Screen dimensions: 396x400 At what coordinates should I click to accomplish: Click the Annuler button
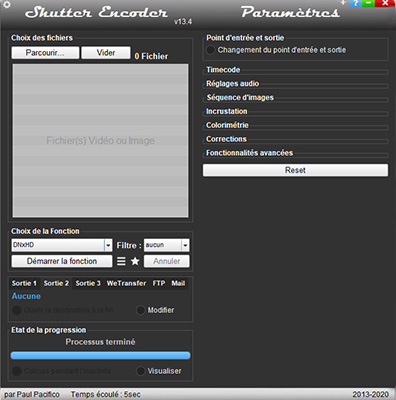click(x=167, y=261)
